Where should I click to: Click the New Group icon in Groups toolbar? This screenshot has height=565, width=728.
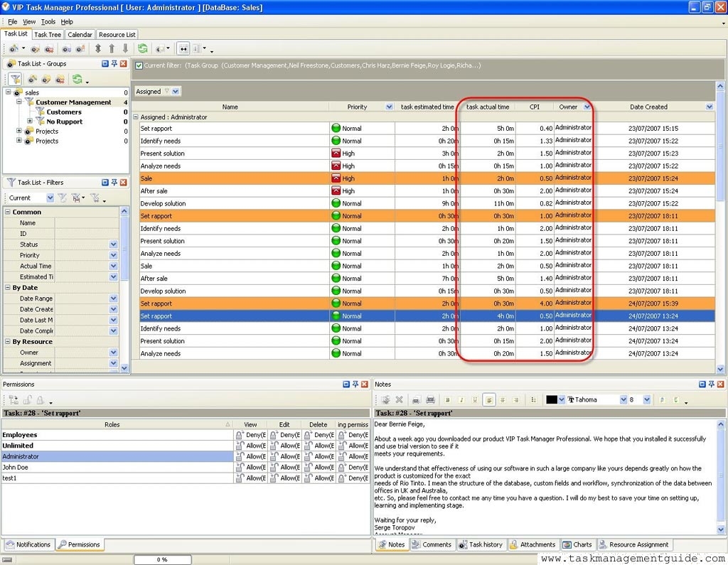click(33, 80)
